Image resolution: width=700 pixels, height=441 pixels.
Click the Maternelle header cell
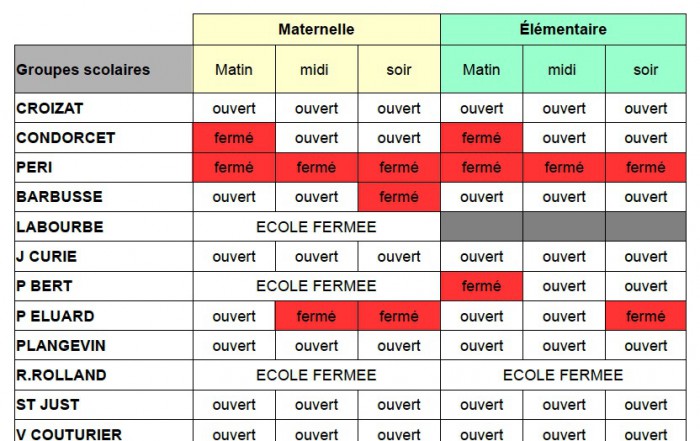[317, 29]
